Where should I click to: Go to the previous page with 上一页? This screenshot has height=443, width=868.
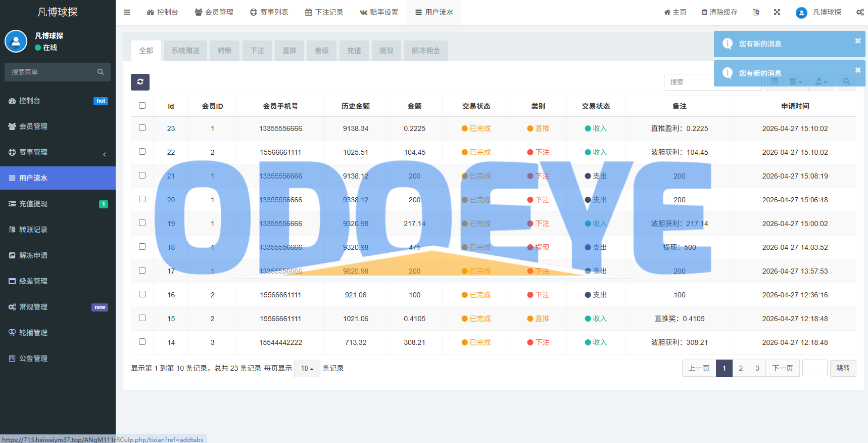(x=699, y=368)
